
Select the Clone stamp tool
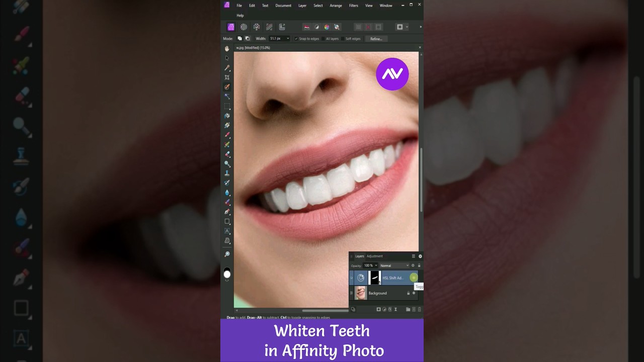[227, 173]
